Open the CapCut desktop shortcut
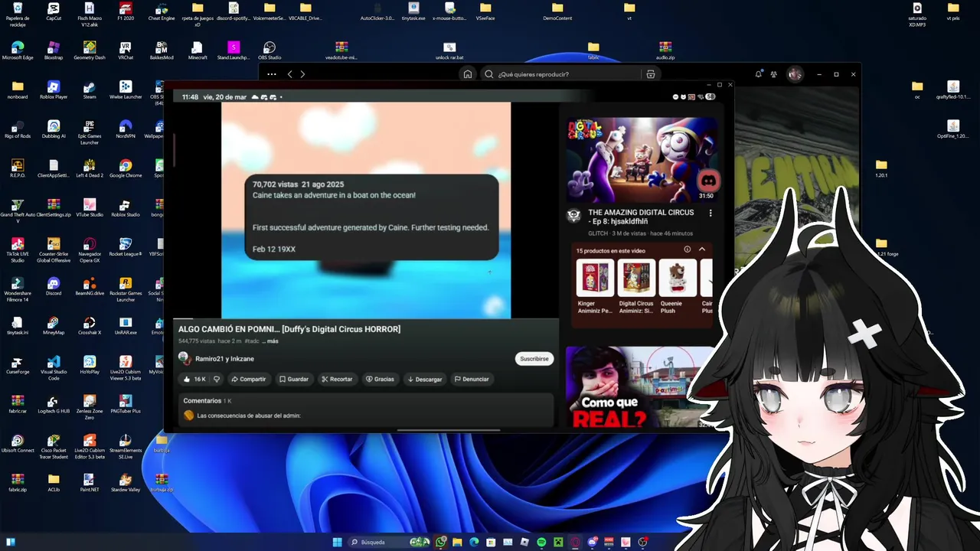The height and width of the screenshot is (551, 980). pos(54,11)
